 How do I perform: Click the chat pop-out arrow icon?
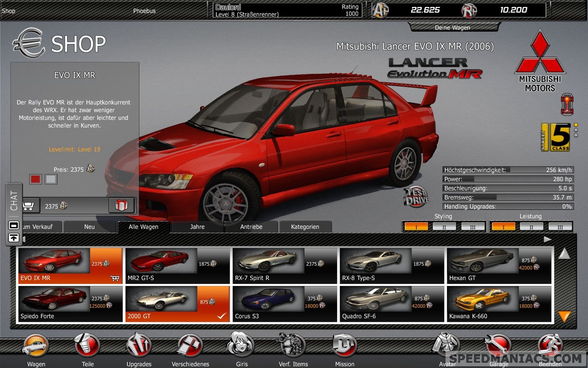[14, 237]
